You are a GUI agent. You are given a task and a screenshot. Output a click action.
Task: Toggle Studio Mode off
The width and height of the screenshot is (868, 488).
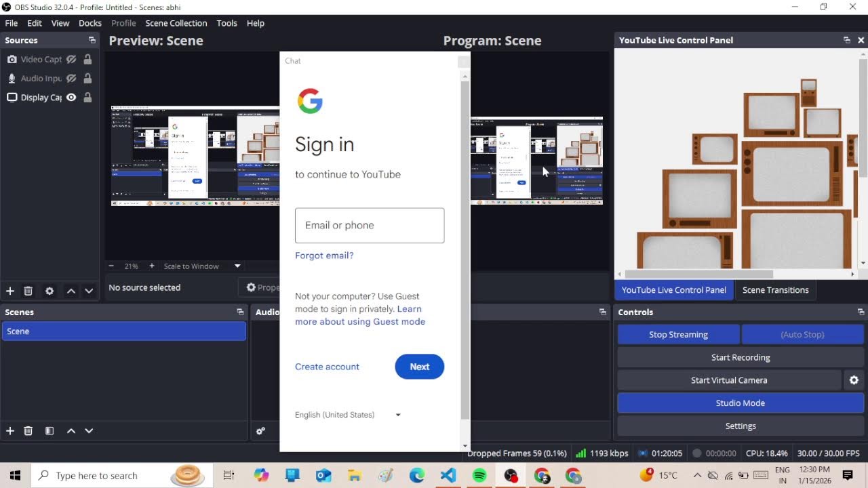click(741, 403)
